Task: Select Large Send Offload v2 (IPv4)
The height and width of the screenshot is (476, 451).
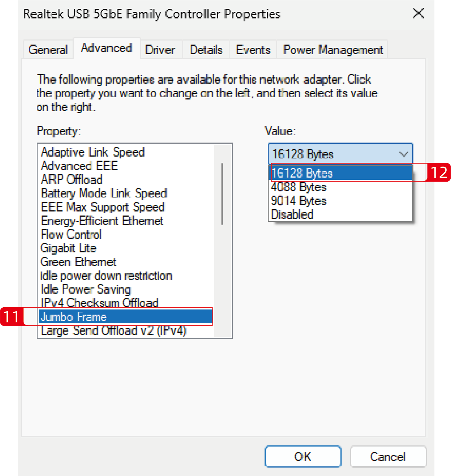Action: 114,331
